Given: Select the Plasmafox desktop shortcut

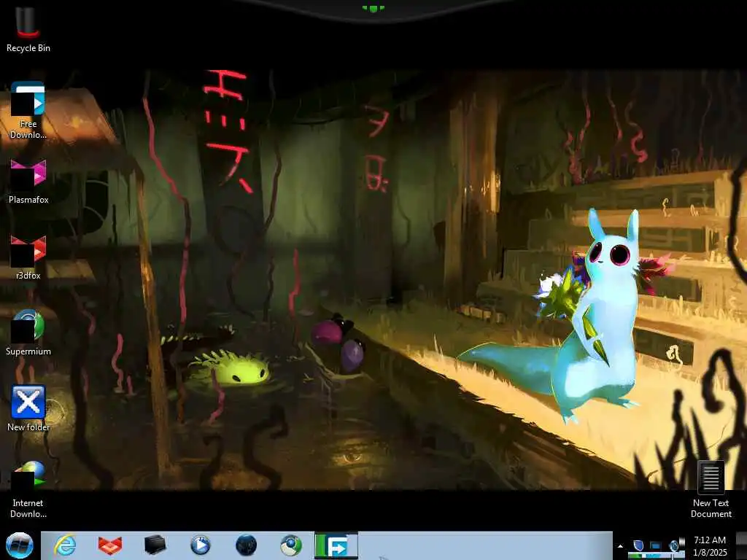Looking at the screenshot, I should 28,182.
